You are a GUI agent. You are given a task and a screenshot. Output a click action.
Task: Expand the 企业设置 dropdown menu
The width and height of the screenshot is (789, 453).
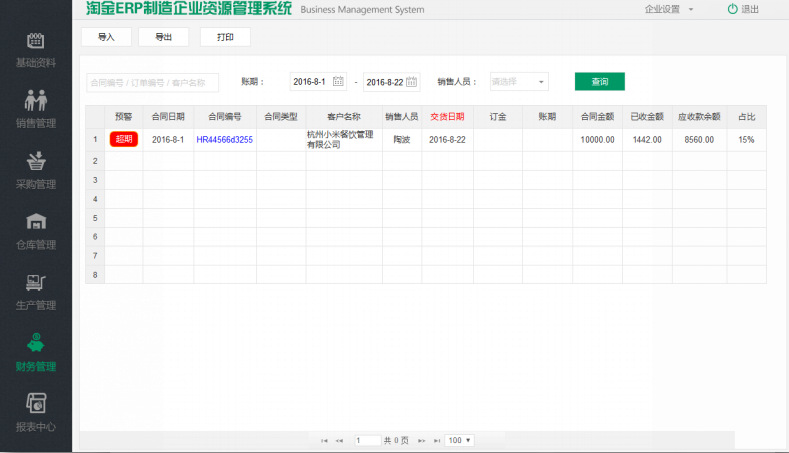point(669,9)
